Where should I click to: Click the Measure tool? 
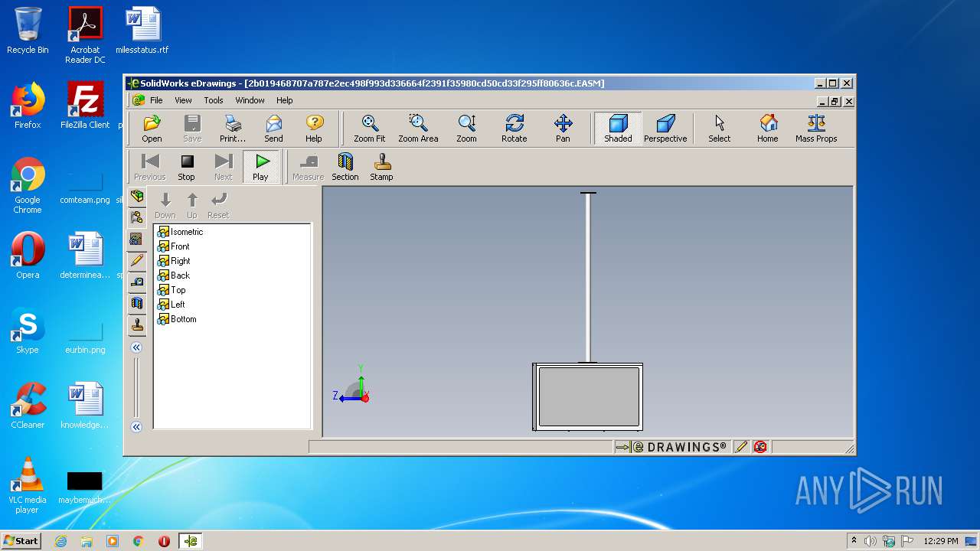308,167
